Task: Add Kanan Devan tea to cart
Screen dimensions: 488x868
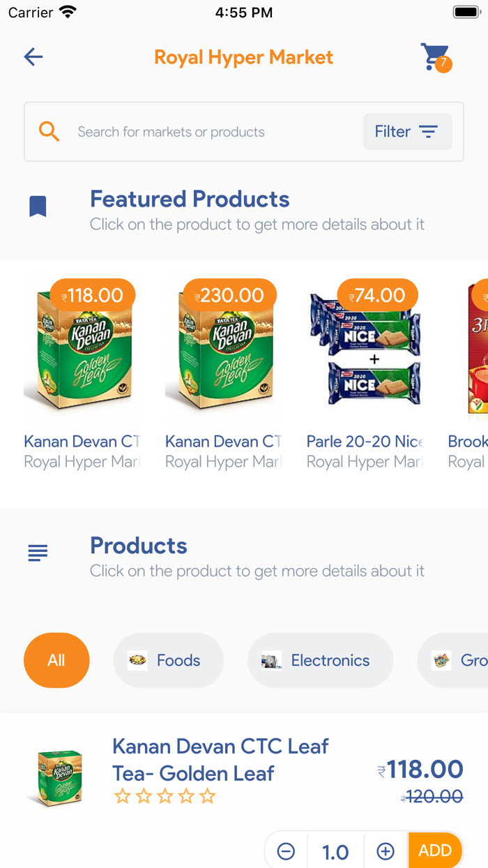Action: coord(435,851)
